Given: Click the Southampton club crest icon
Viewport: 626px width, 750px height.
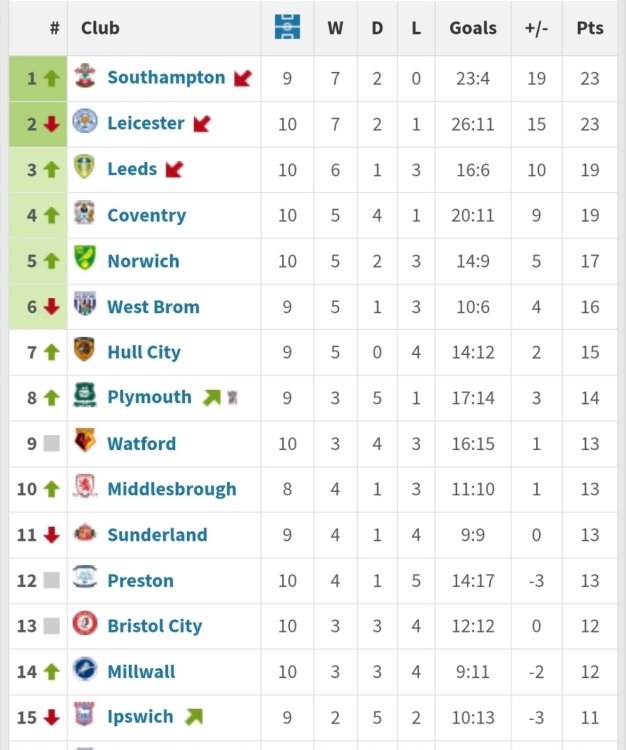Looking at the screenshot, I should pyautogui.click(x=85, y=77).
